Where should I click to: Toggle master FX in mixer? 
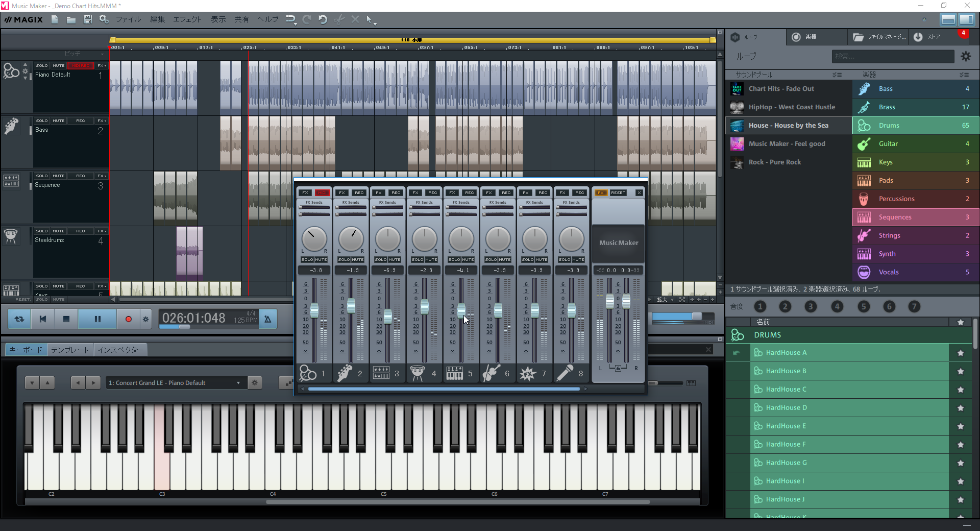[601, 193]
